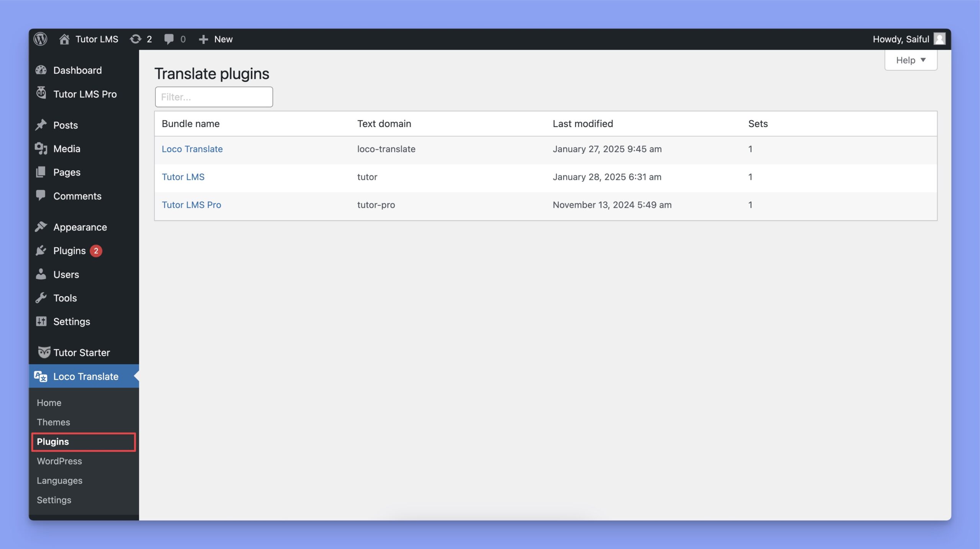Screen dimensions: 980x549
Task: Click "January 27, 2025 9:45 am" date
Action: tap(607, 149)
